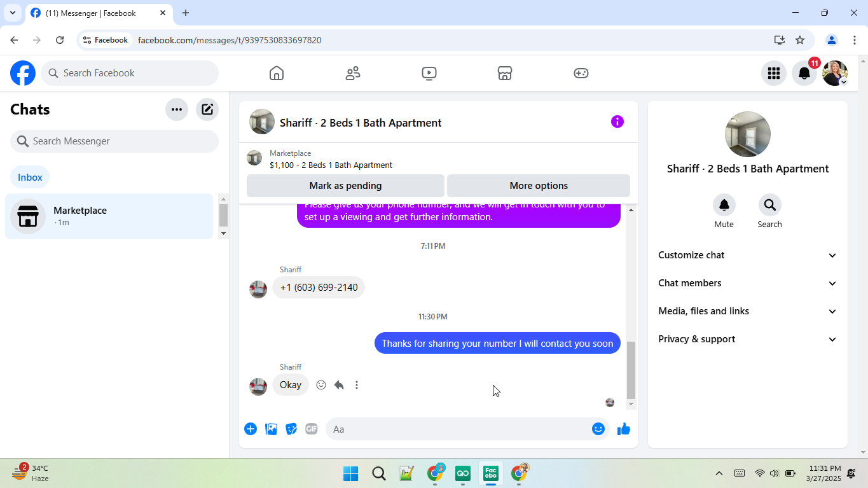Open the Home feed icon
The image size is (868, 488).
[277, 73]
